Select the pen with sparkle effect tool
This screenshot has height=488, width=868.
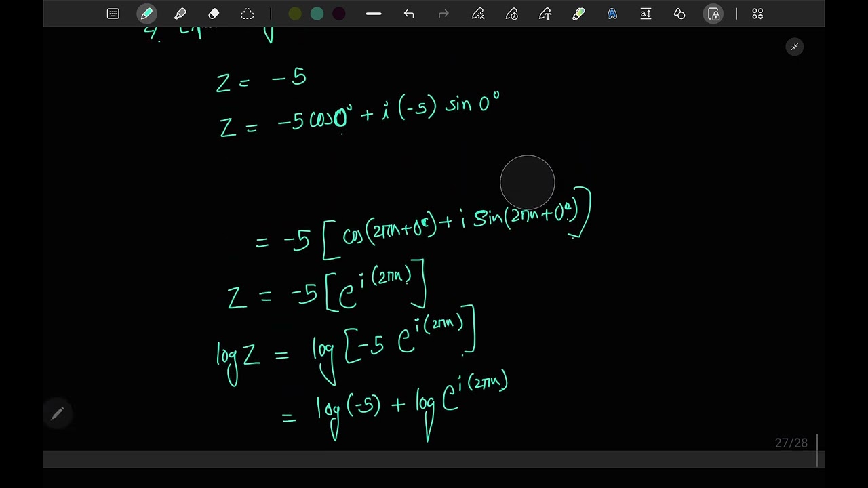pyautogui.click(x=478, y=14)
